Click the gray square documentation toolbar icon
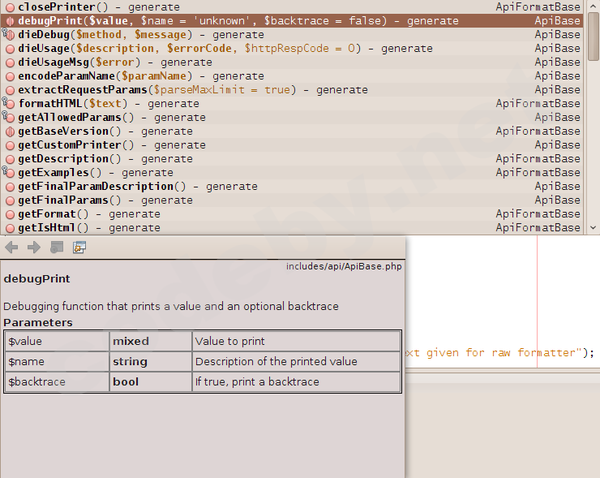This screenshot has width=600, height=478. pyautogui.click(x=57, y=247)
